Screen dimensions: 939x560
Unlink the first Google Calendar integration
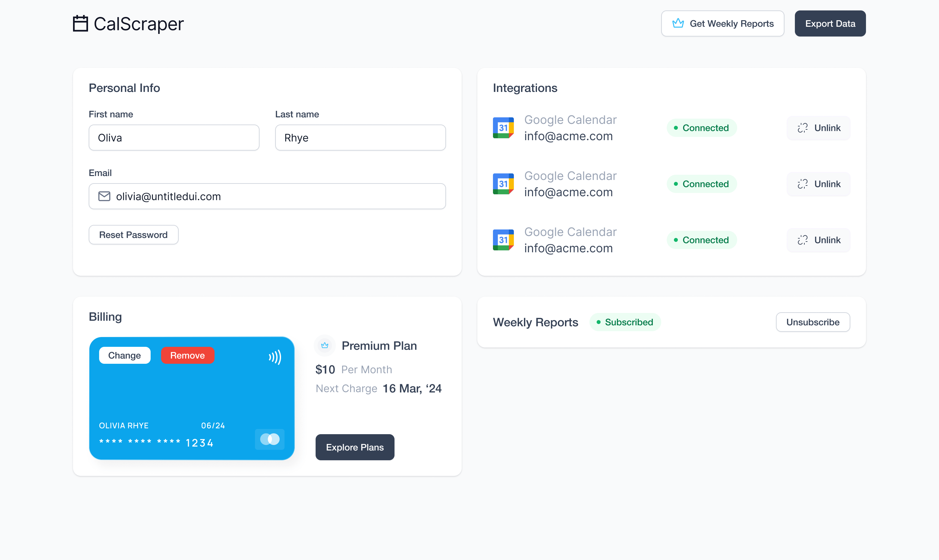tap(818, 128)
